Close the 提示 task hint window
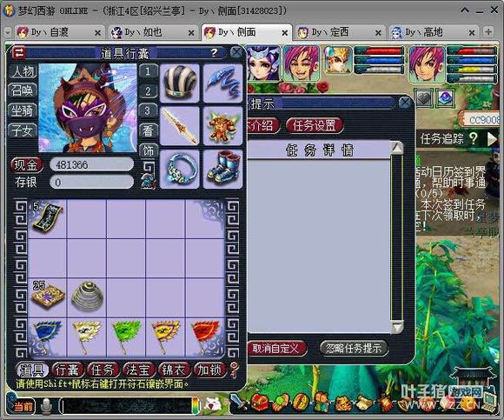 (x=405, y=103)
